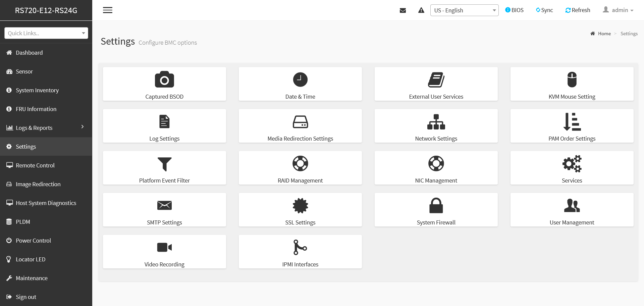The height and width of the screenshot is (306, 644).
Task: Open Host System Diagnostics menu item
Action: pyautogui.click(x=46, y=203)
